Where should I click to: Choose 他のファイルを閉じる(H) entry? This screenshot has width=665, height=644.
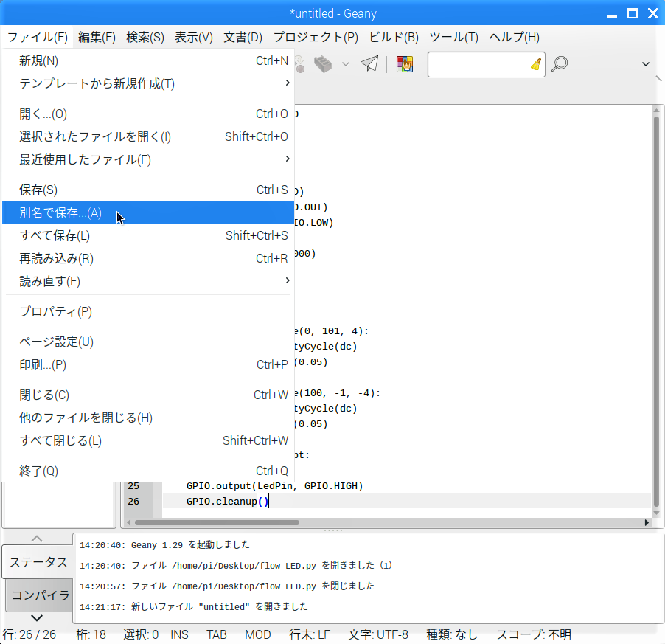[148, 418]
